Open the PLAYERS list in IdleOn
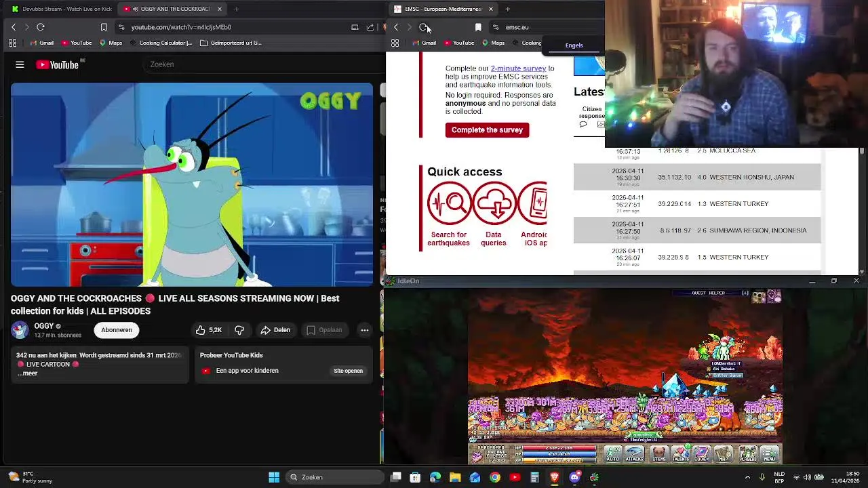Viewport: 868px width, 488px height. tap(748, 453)
